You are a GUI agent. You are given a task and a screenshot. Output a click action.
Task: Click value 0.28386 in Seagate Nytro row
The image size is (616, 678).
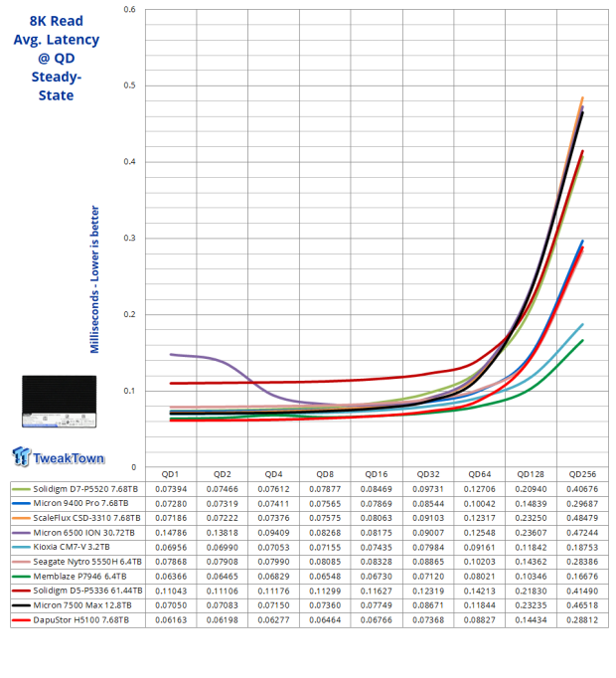click(x=582, y=562)
